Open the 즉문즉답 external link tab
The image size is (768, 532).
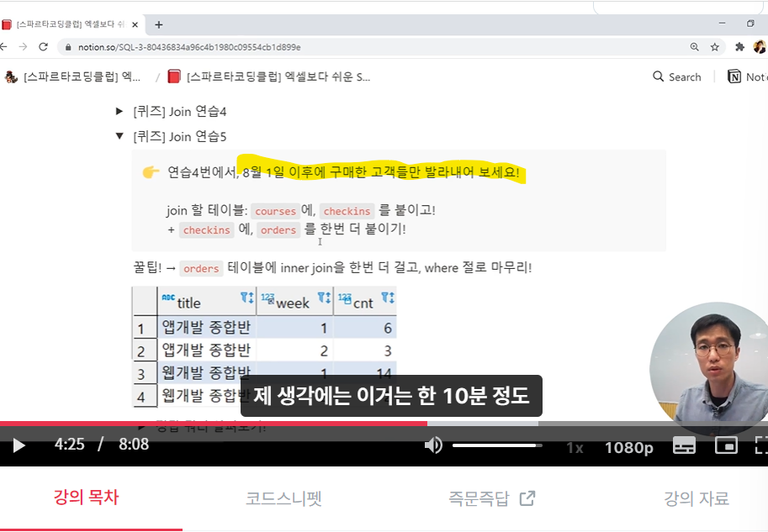tap(492, 498)
